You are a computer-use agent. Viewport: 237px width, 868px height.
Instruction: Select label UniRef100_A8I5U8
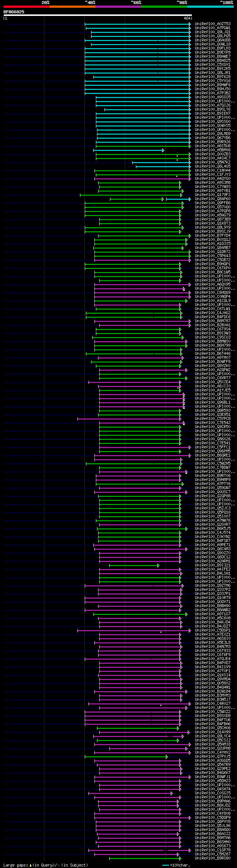pos(213,146)
